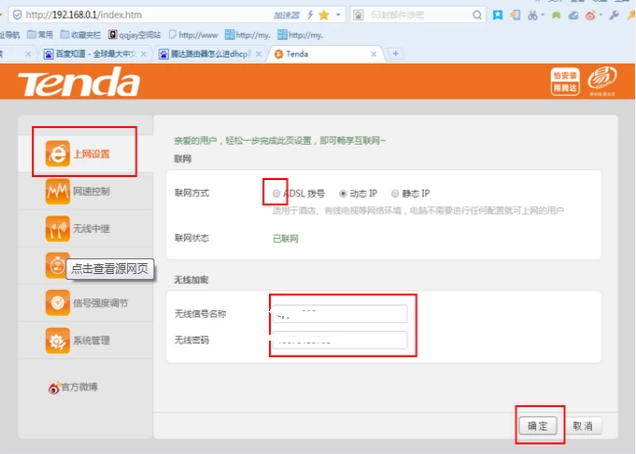Viewport: 636px width, 454px height.
Task: Select the 静态 IP radio button
Action: (x=396, y=193)
